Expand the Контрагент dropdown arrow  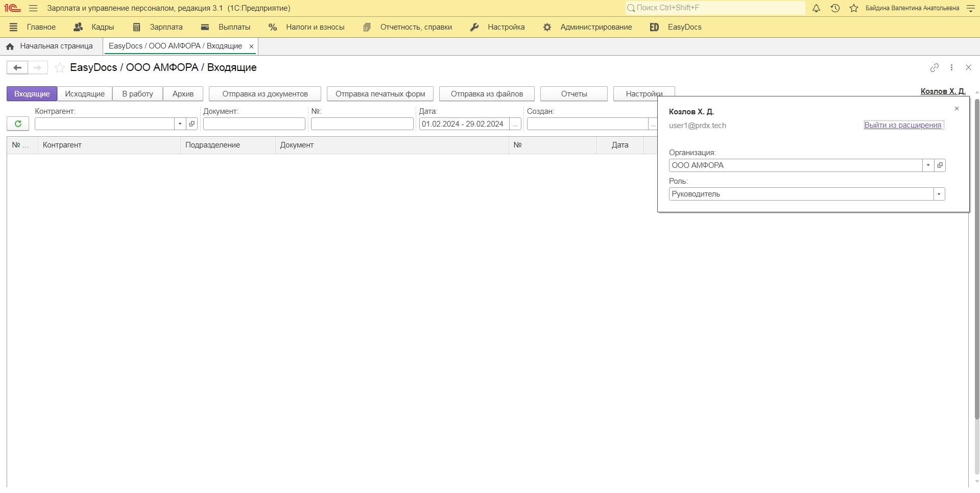pyautogui.click(x=180, y=124)
